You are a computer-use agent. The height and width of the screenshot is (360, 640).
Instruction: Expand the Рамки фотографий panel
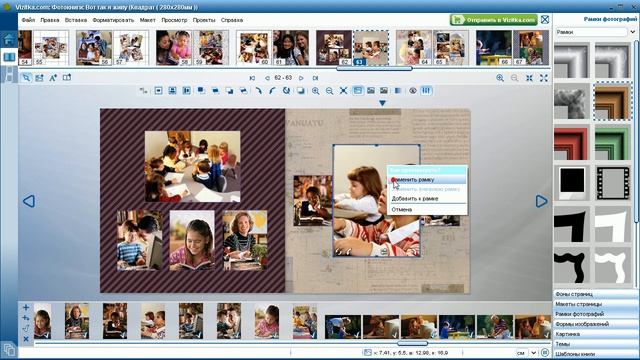(595, 314)
